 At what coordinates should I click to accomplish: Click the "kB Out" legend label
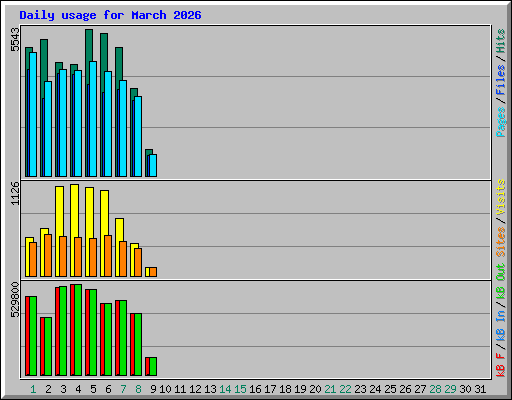(x=500, y=282)
